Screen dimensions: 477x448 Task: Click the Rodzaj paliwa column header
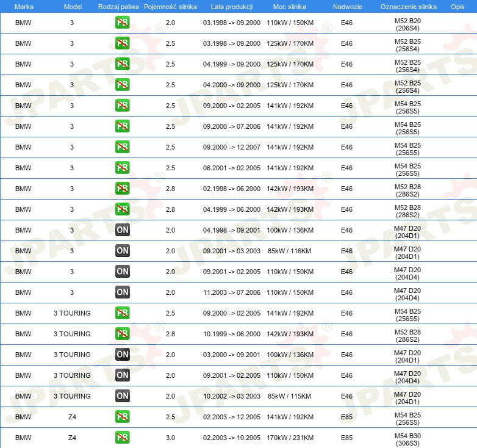118,7
